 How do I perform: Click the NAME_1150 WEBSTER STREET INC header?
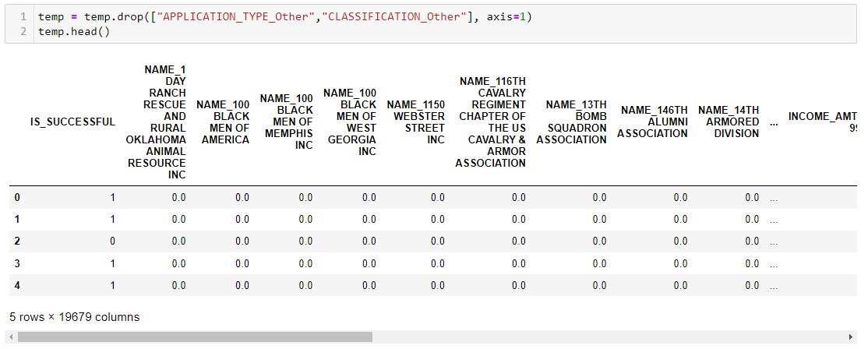pos(415,122)
